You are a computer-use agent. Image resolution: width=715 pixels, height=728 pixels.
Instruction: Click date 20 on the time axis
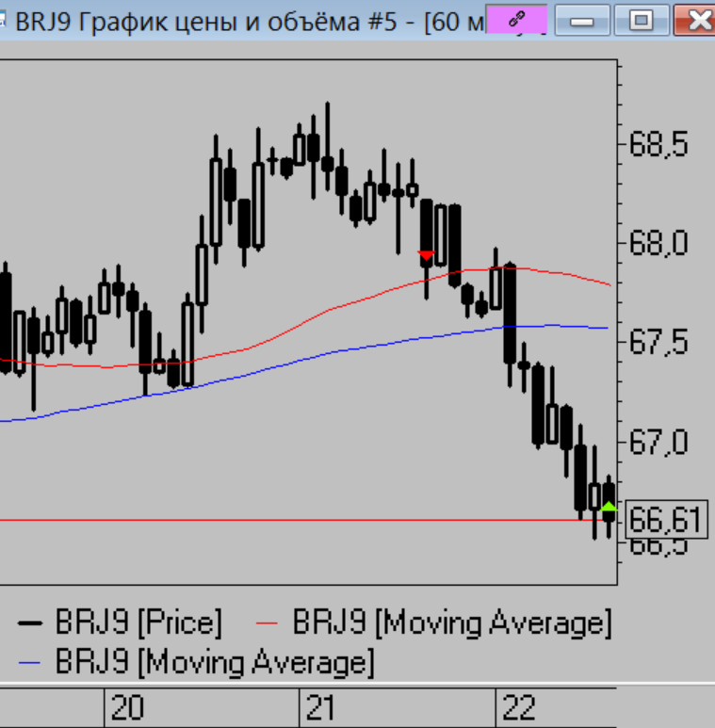[x=127, y=708]
